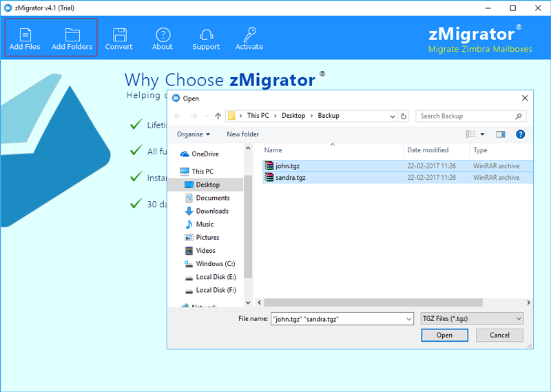Click the horizontal scrollbar thumb in file list
551x392 pixels.
click(x=373, y=302)
